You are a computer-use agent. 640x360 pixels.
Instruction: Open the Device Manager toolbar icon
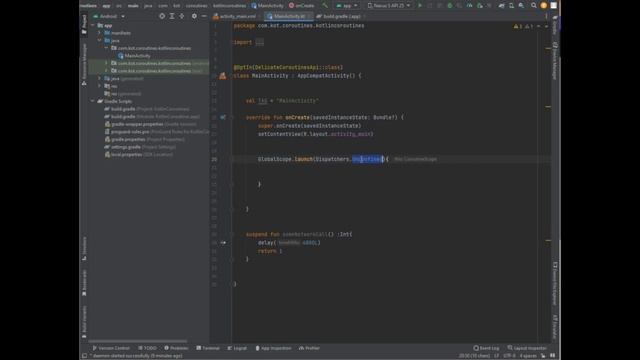(511, 6)
